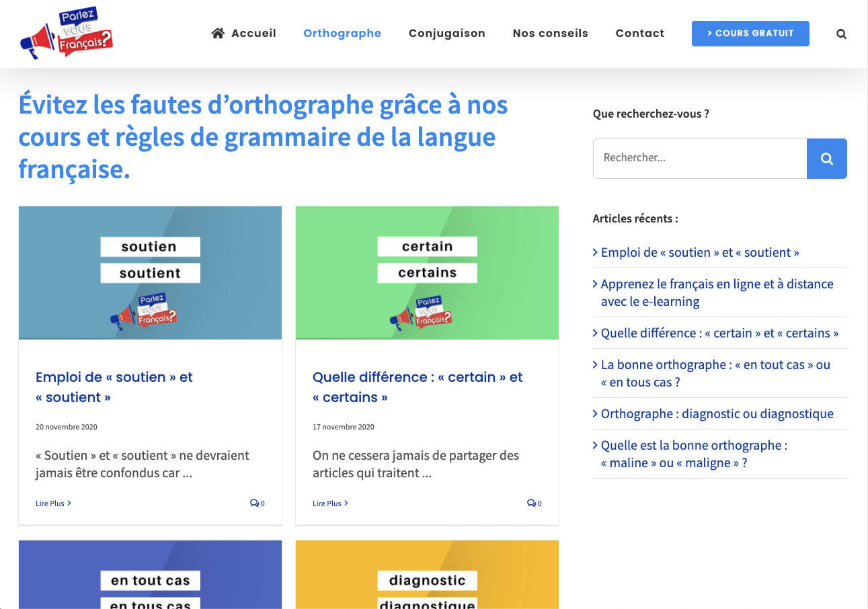Open comments on the certain article
This screenshot has width=868, height=609.
534,503
